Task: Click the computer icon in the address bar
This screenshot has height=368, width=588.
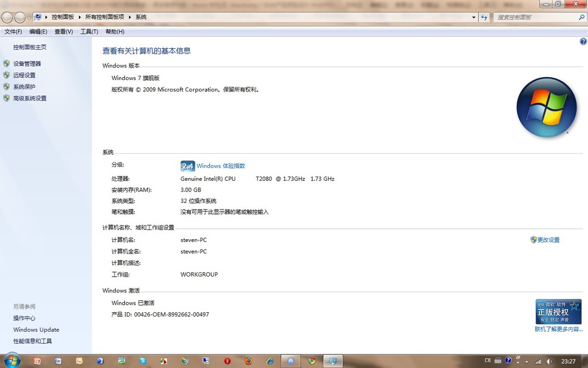Action: click(38, 17)
